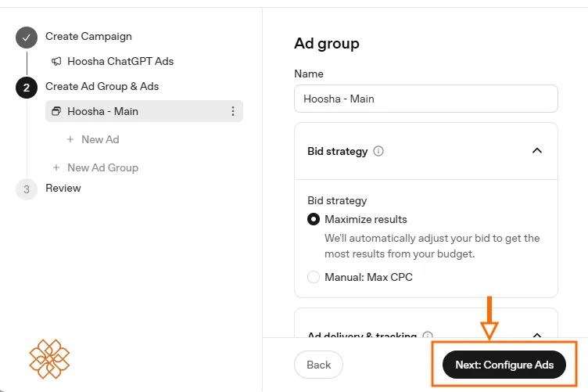The image size is (588, 392).
Task: Click the Back button
Action: pos(318,365)
